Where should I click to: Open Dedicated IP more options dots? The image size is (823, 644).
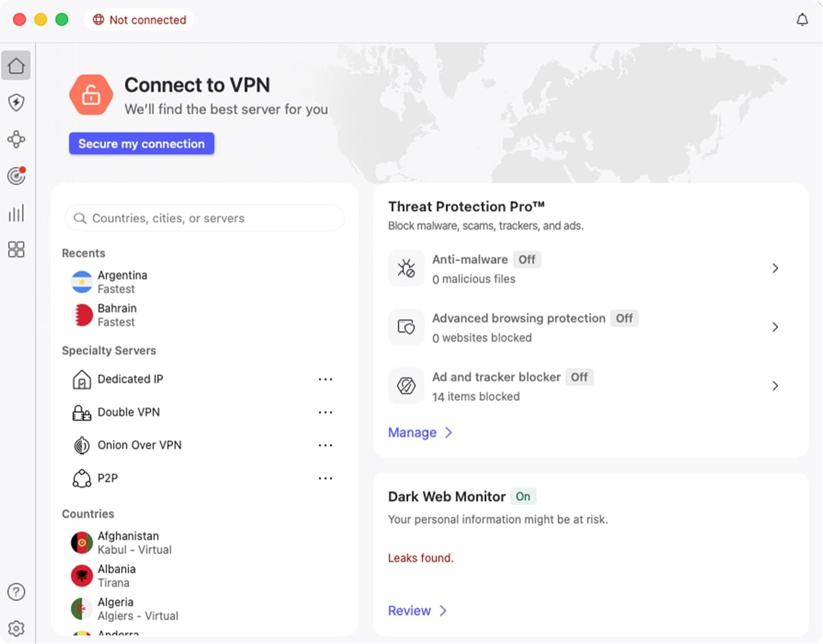point(325,380)
